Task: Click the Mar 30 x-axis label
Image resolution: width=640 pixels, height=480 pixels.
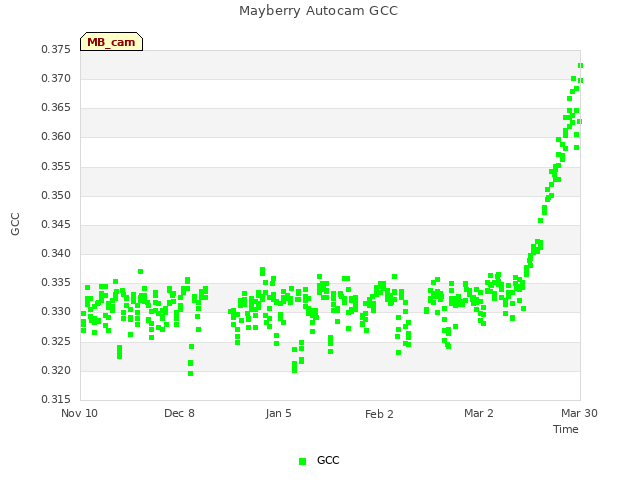Action: (x=579, y=413)
